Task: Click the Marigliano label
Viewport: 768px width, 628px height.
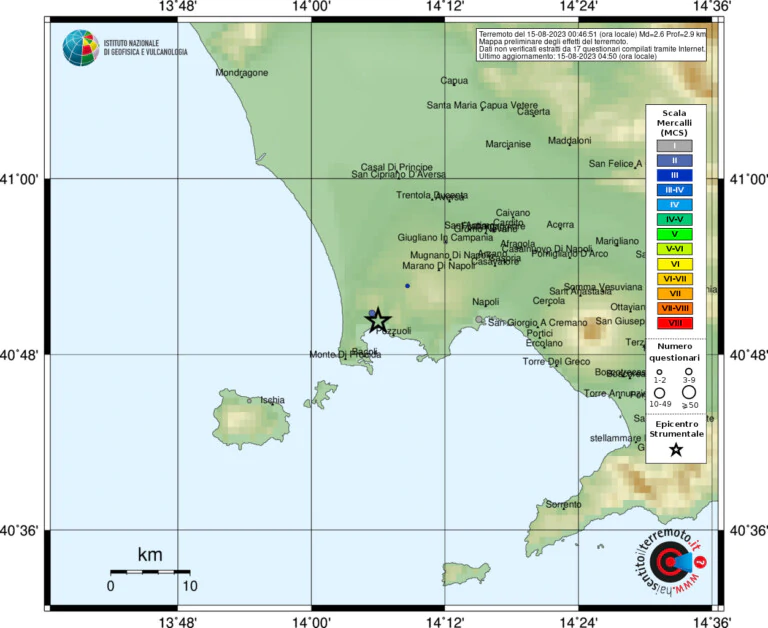Action: [x=617, y=241]
